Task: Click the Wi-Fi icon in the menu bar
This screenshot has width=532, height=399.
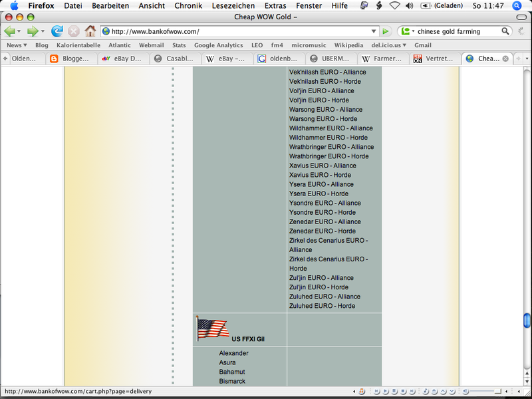Action: click(394, 6)
